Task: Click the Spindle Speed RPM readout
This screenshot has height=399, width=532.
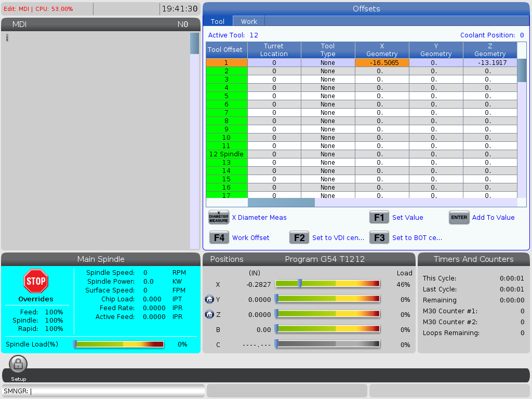Action: pyautogui.click(x=136, y=272)
